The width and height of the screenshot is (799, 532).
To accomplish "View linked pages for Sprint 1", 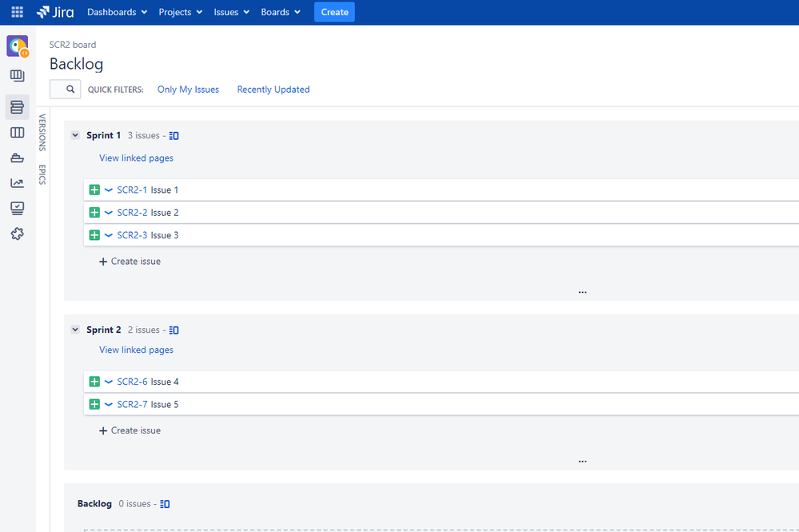I will 136,158.
